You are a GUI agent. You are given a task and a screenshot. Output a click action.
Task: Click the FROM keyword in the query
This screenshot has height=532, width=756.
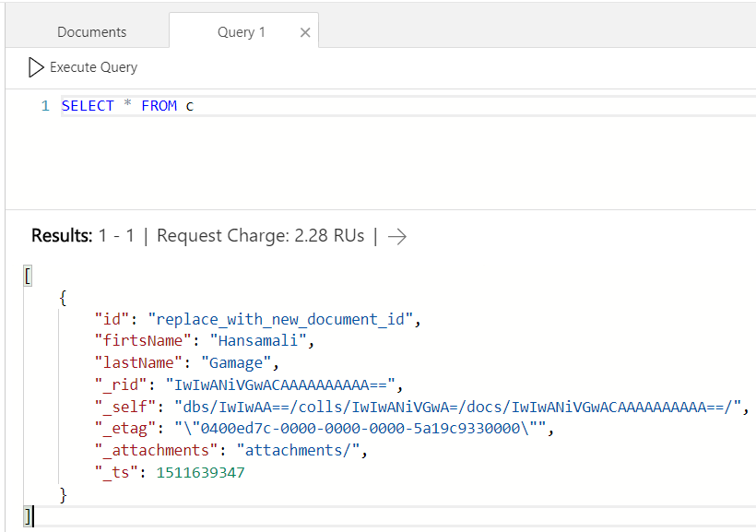tap(159, 106)
